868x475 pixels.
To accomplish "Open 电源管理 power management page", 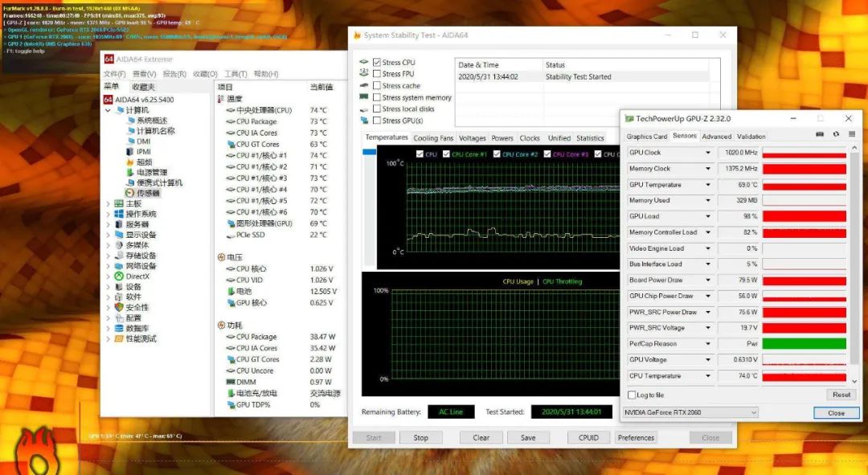I will pos(152,172).
